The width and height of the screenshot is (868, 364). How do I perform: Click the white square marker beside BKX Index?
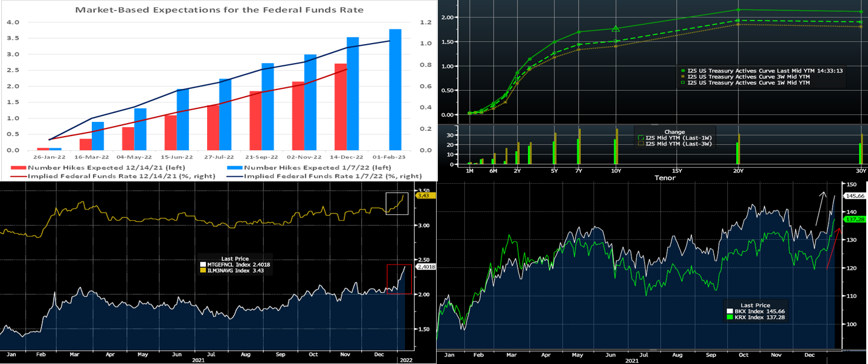coord(730,311)
